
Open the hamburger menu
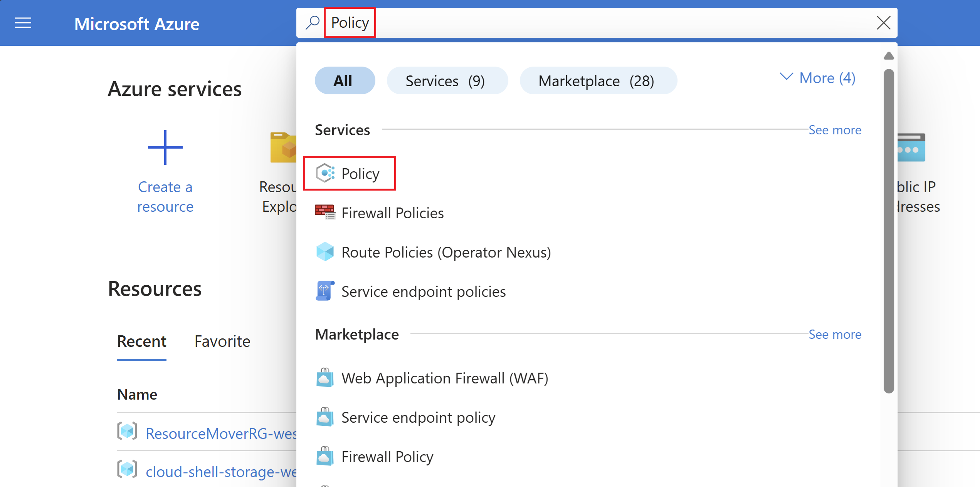[23, 22]
